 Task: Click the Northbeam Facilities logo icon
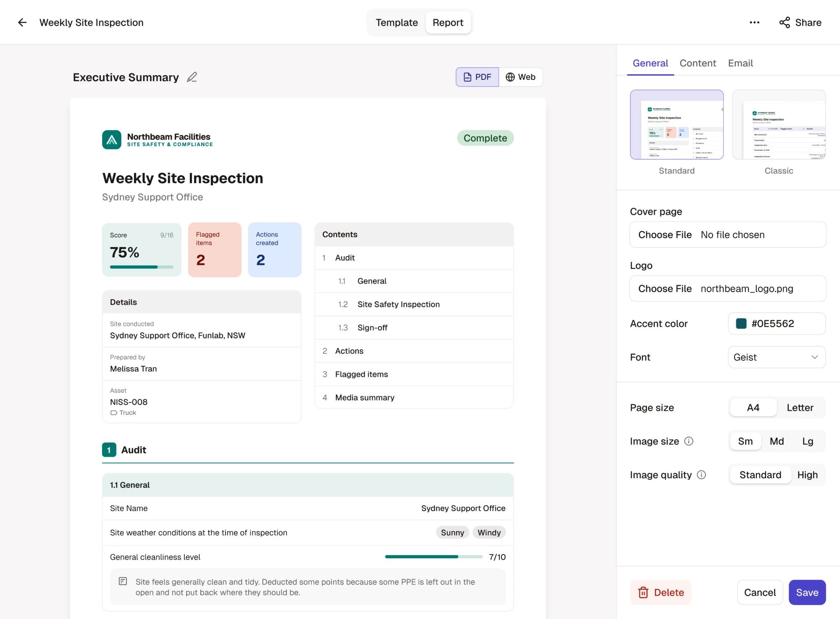[112, 140]
